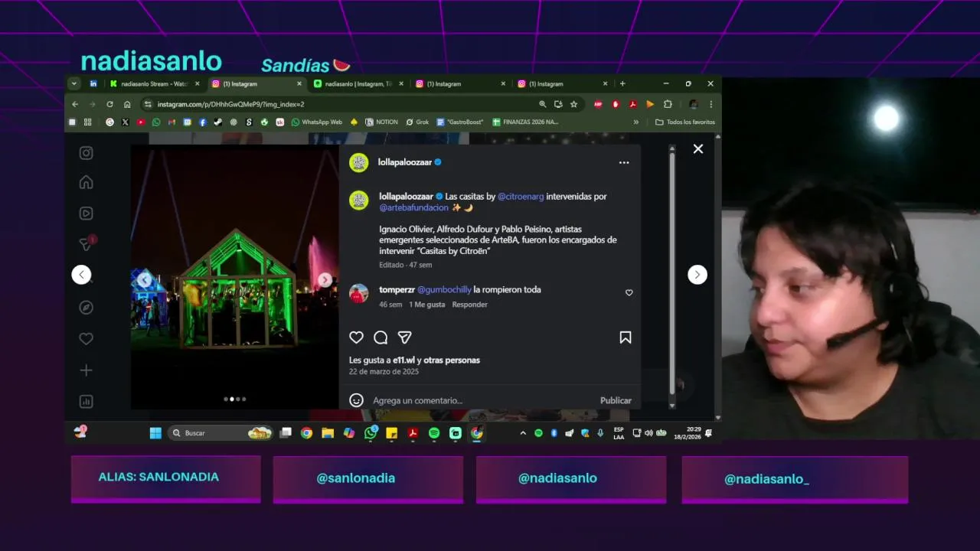Screen dimensions: 980x551
Task: Click the taskbar Buscar search box
Action: [x=220, y=433]
